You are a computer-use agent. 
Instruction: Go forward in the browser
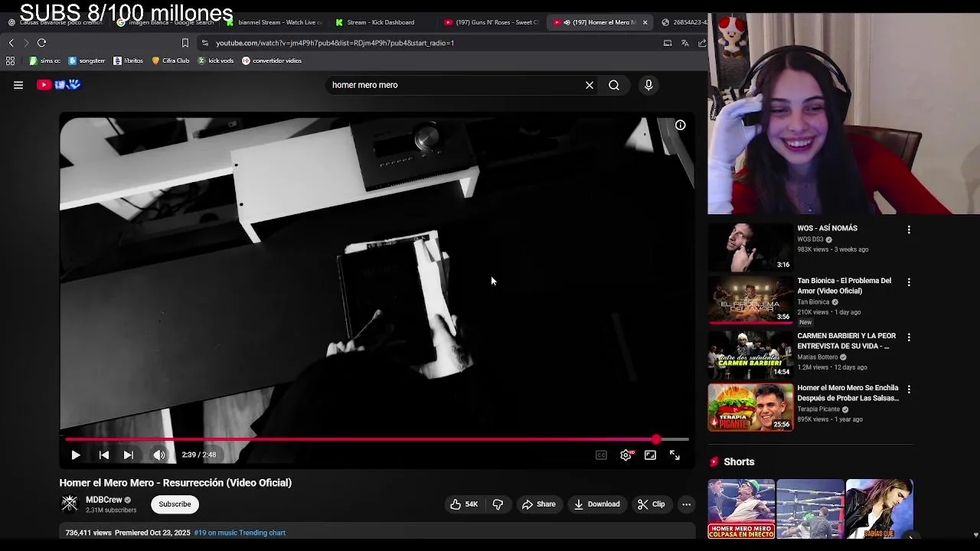(x=25, y=43)
